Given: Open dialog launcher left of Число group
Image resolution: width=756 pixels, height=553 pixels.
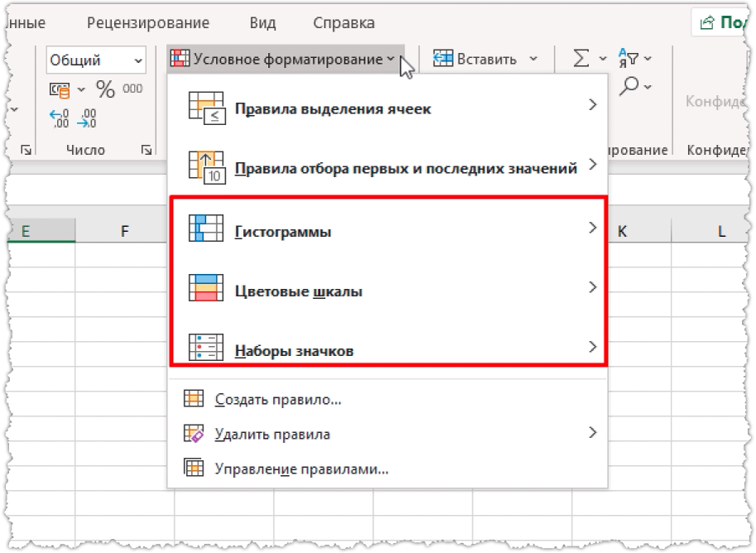Looking at the screenshot, I should 26,150.
